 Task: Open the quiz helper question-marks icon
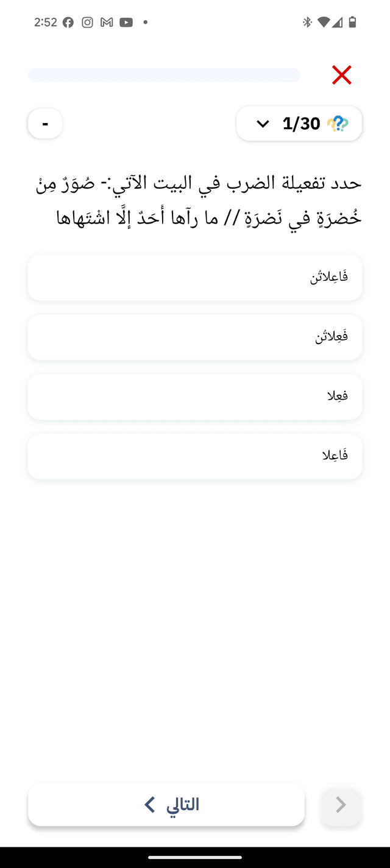[x=340, y=123]
